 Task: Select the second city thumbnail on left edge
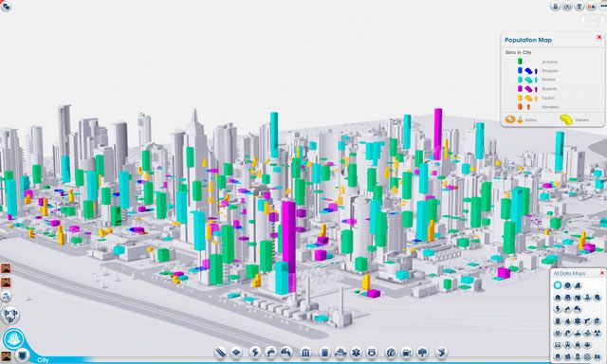[x=6, y=282]
